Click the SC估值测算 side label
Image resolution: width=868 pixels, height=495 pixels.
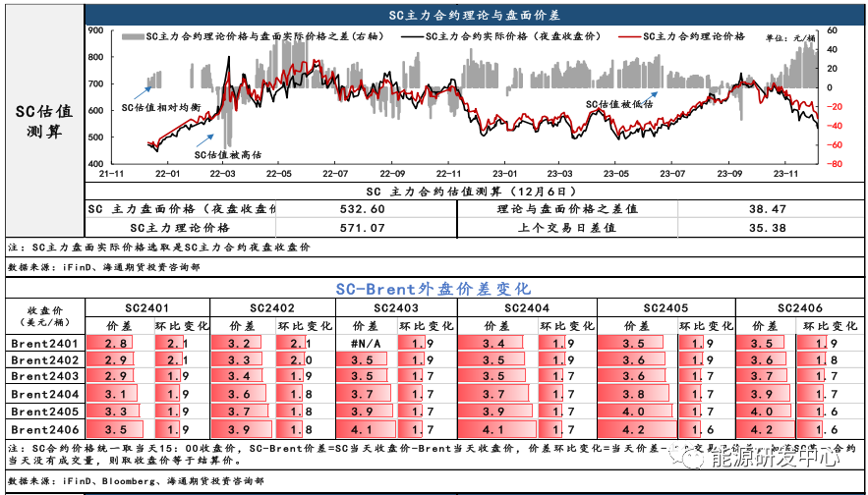(x=45, y=121)
